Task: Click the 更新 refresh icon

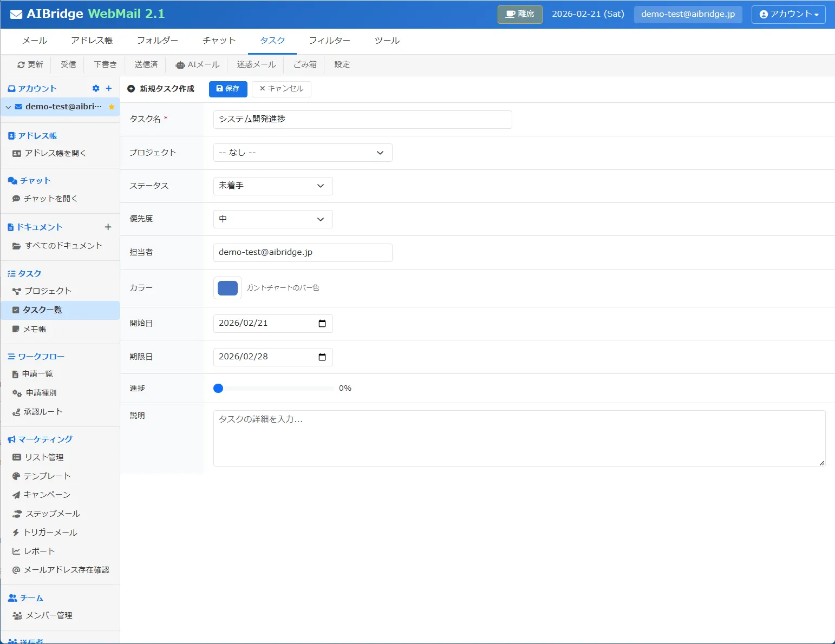Action: point(21,65)
